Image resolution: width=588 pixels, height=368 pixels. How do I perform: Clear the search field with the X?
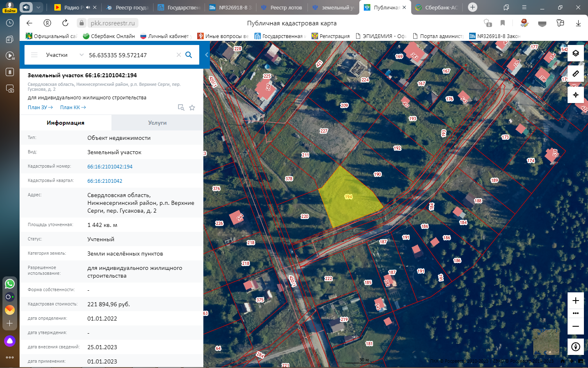click(178, 55)
